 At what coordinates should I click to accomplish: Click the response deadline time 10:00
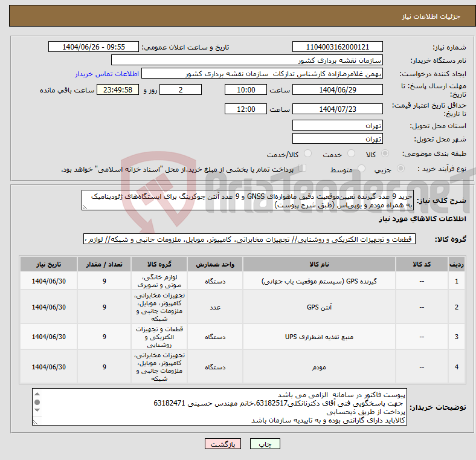point(246,89)
